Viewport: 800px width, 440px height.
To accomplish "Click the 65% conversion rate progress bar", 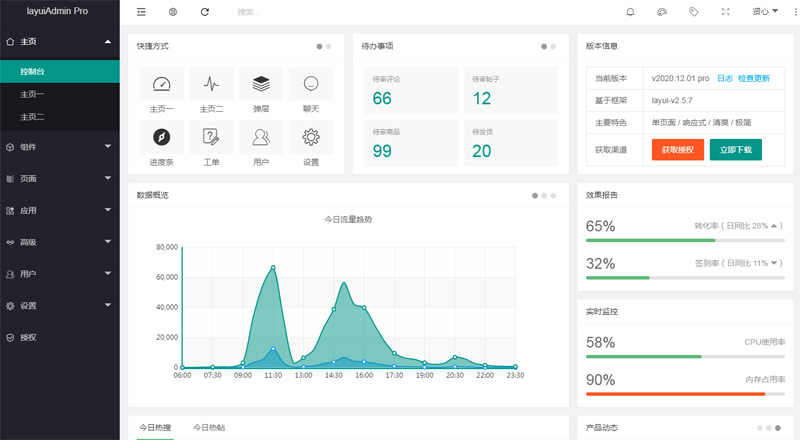I will (x=685, y=240).
